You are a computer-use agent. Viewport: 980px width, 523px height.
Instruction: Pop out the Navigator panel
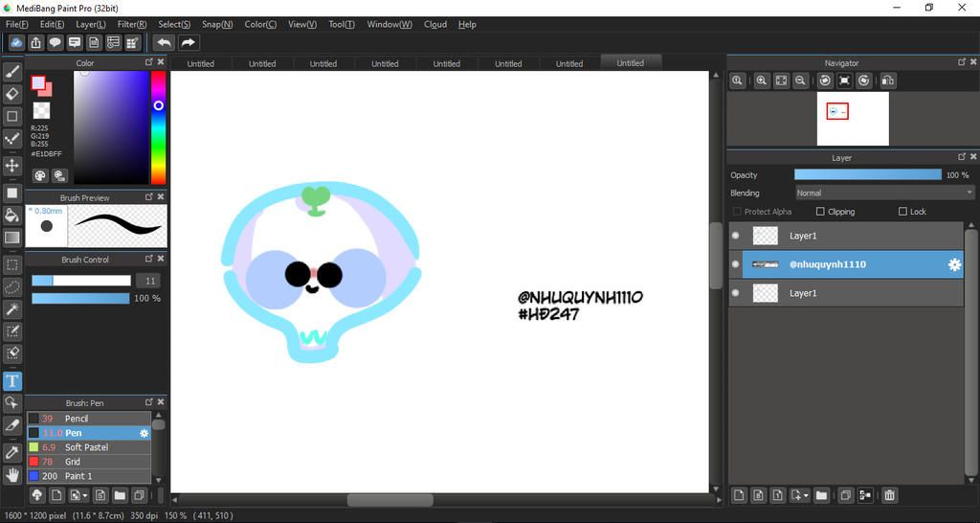click(x=962, y=62)
